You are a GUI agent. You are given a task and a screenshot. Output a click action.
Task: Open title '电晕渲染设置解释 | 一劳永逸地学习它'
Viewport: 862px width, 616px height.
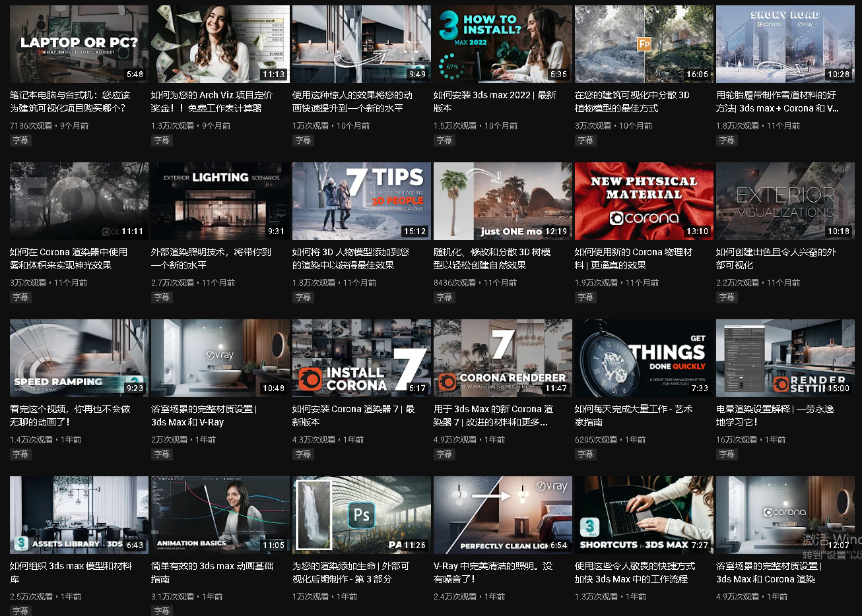click(x=775, y=416)
